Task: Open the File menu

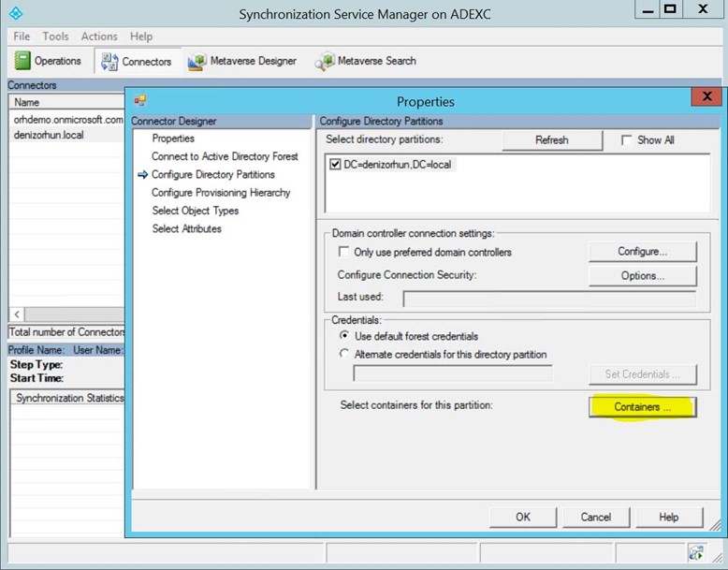Action: click(22, 37)
